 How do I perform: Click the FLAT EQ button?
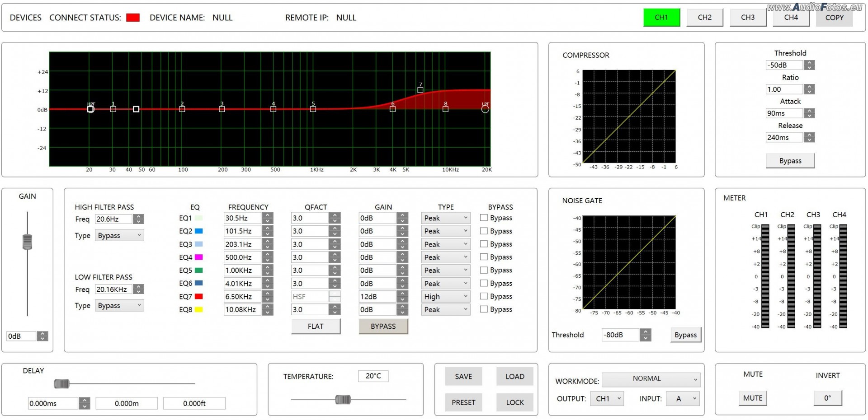pos(316,327)
